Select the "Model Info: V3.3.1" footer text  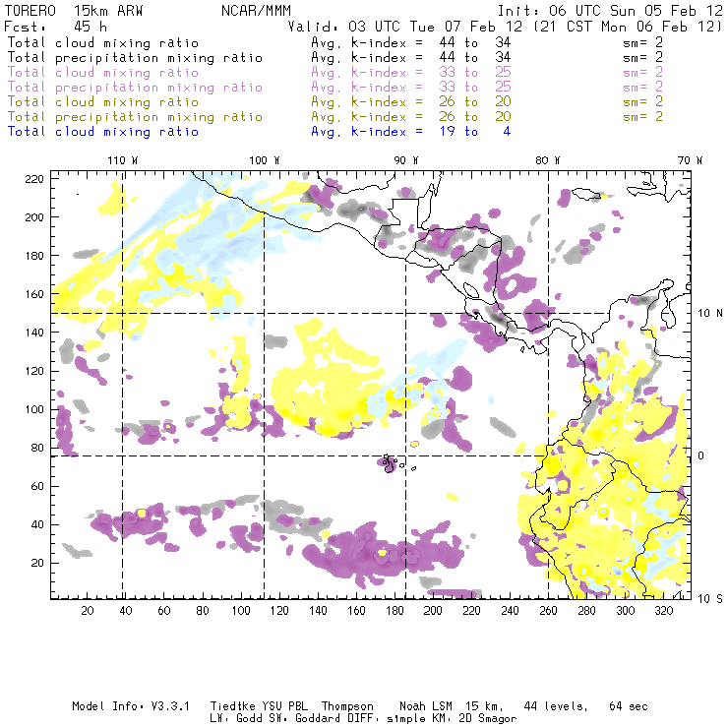131,706
